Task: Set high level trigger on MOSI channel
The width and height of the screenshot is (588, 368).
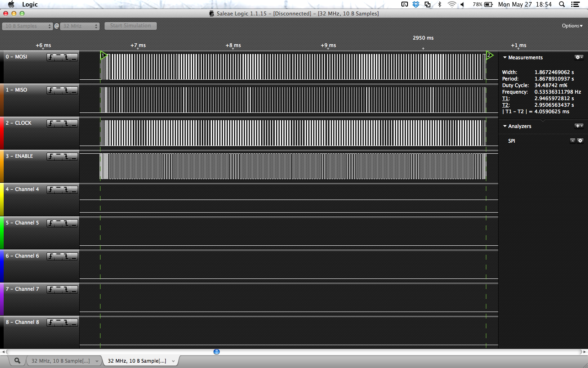Action: [x=58, y=57]
